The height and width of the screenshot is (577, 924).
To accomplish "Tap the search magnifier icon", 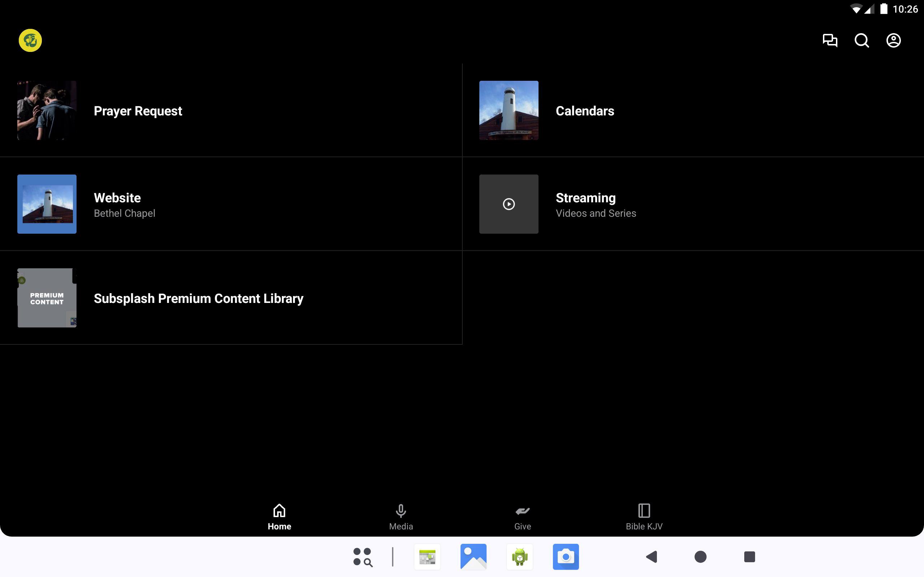I will [862, 40].
